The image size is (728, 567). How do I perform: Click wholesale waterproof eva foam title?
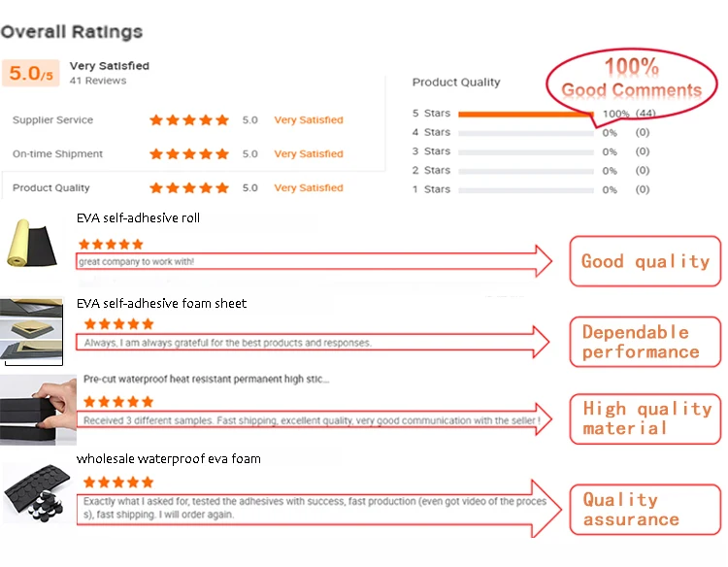169,459
